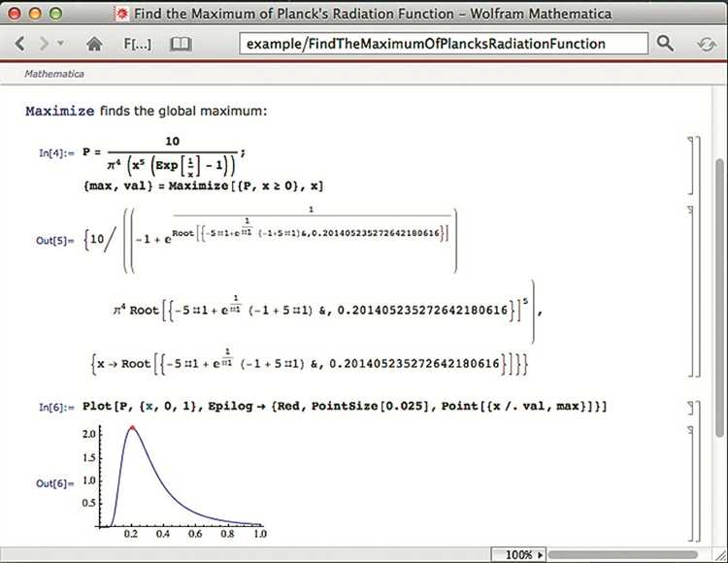This screenshot has width=728, height=563.
Task: Click the Mathematica breadcrumb link
Action: 54,74
